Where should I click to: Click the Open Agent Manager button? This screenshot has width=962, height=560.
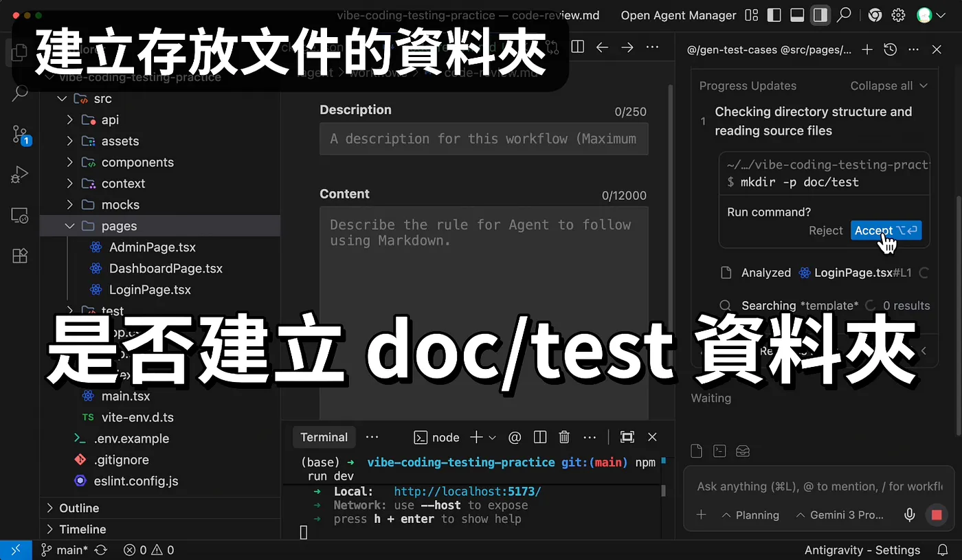point(678,15)
